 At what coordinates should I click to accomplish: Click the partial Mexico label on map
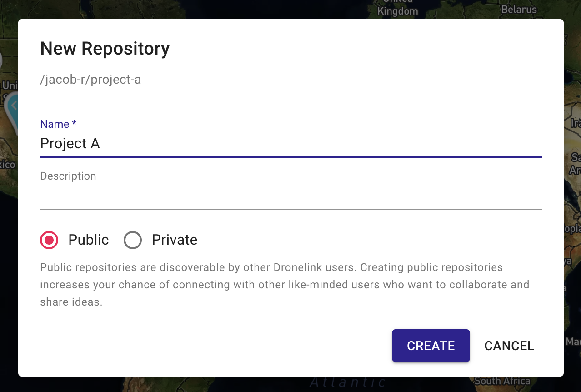pyautogui.click(x=8, y=164)
